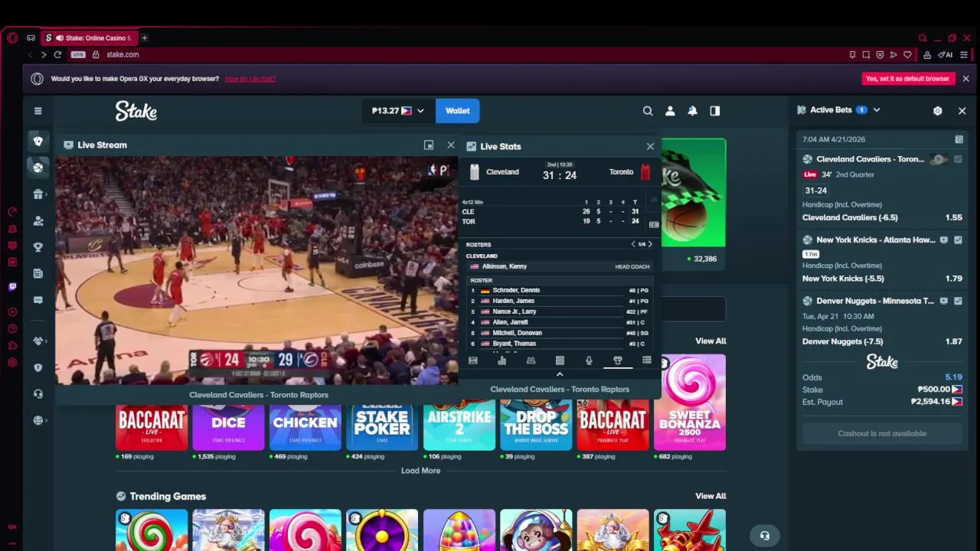The height and width of the screenshot is (551, 980).
Task: Open Casino section from sidebar cards icon
Action: pyautogui.click(x=38, y=141)
